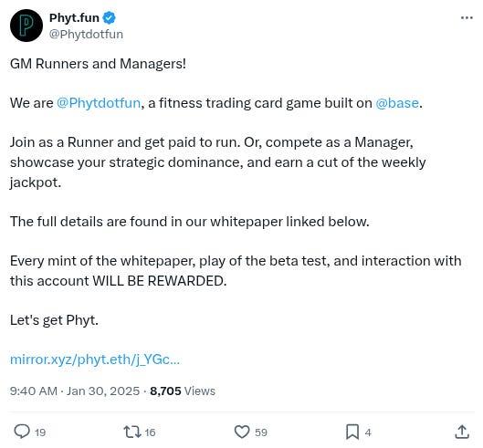The height and width of the screenshot is (448, 483).
Task: Click the reply count 19
Action: coord(40,432)
